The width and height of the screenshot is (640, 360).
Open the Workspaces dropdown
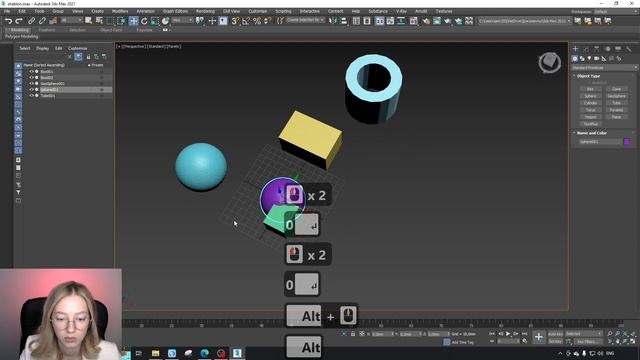point(618,11)
